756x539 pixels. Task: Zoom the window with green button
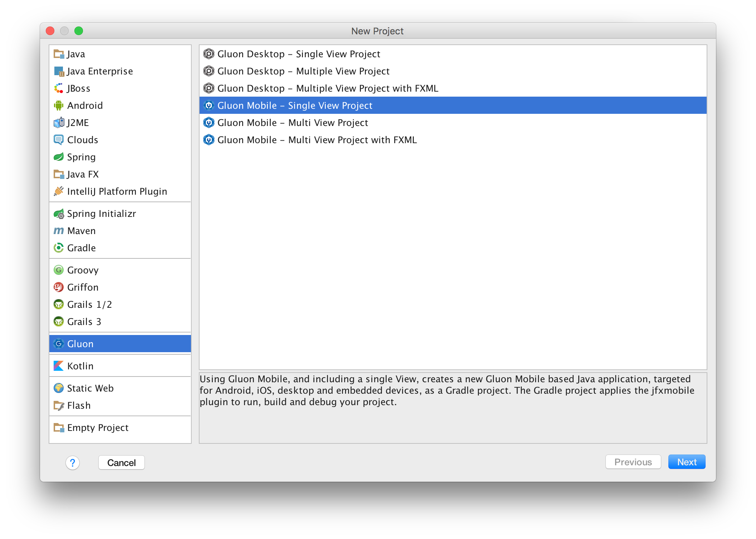(x=79, y=31)
